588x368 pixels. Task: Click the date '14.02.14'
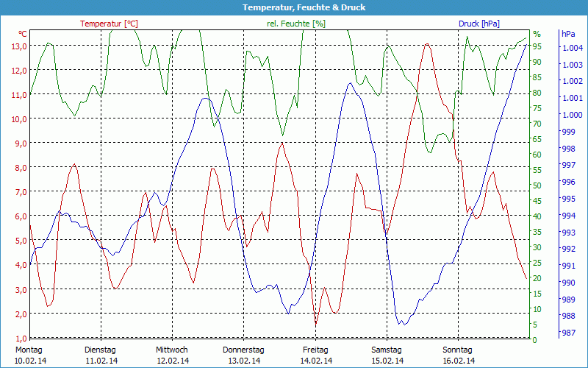point(316,361)
